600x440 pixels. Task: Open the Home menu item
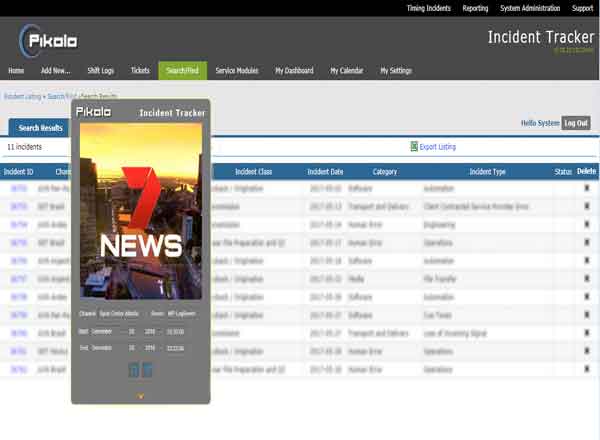click(16, 70)
